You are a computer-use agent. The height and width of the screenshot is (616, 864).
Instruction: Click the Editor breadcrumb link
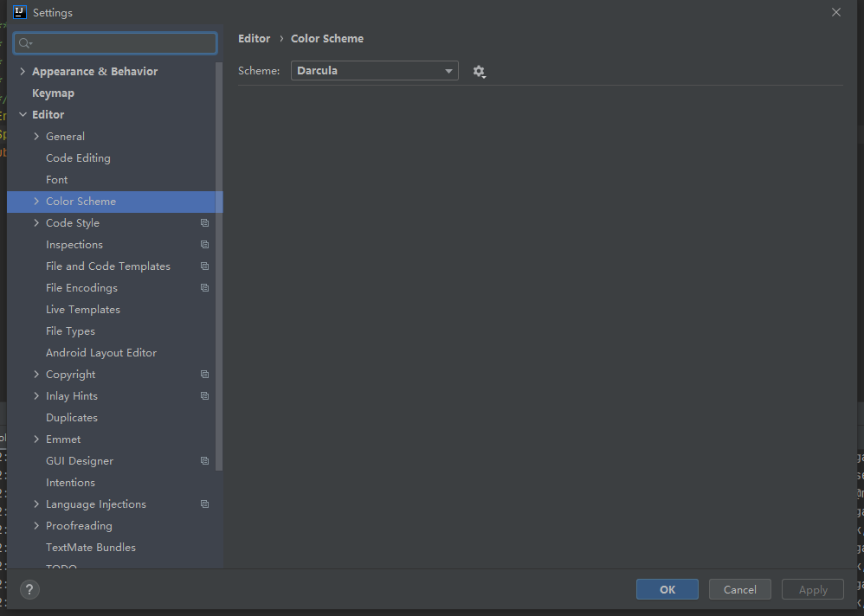[x=254, y=38]
